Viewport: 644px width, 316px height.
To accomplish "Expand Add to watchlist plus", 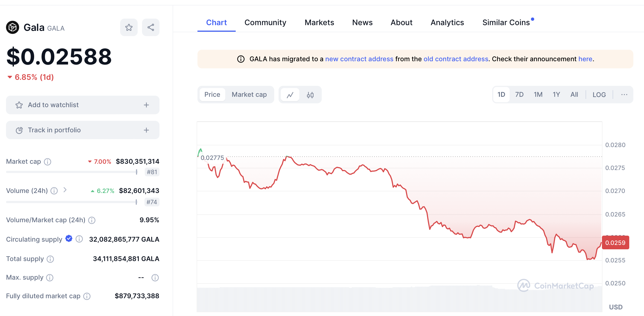I will point(146,105).
